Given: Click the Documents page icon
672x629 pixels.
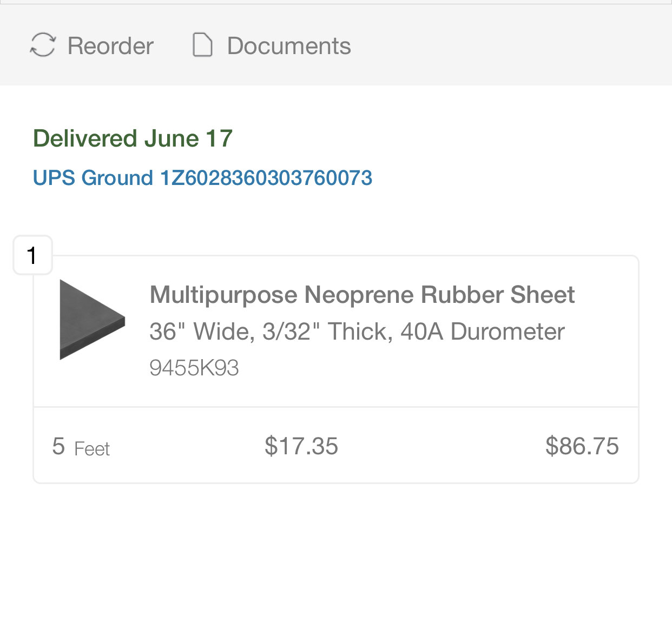Looking at the screenshot, I should (x=202, y=45).
